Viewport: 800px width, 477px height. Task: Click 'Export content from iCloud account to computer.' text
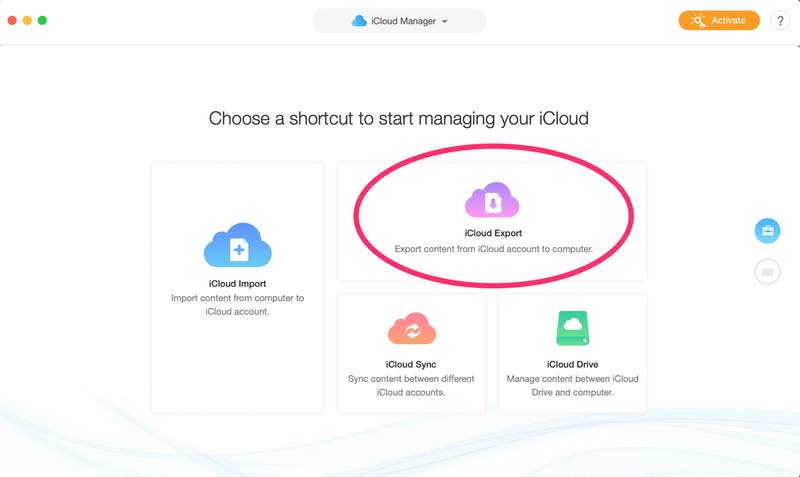pos(493,249)
